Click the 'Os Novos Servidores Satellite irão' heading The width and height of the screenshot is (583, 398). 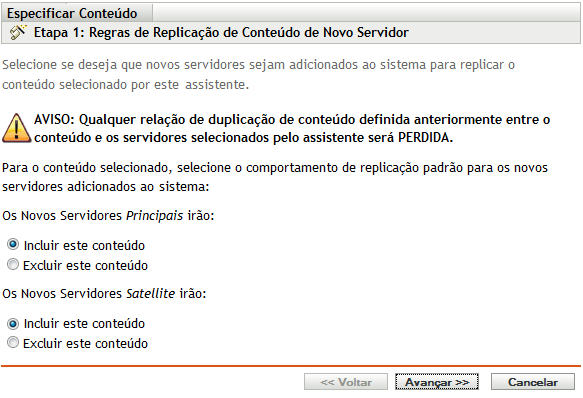[104, 294]
